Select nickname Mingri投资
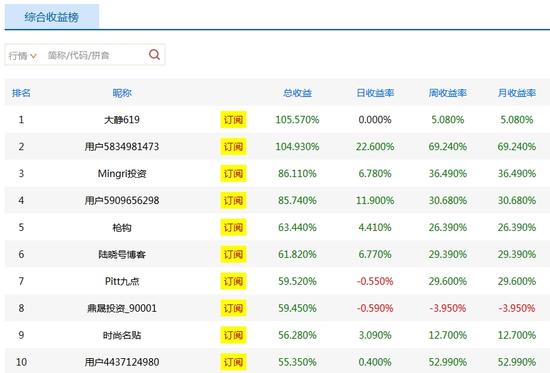Viewport: 550px width, 373px height. tap(122, 174)
